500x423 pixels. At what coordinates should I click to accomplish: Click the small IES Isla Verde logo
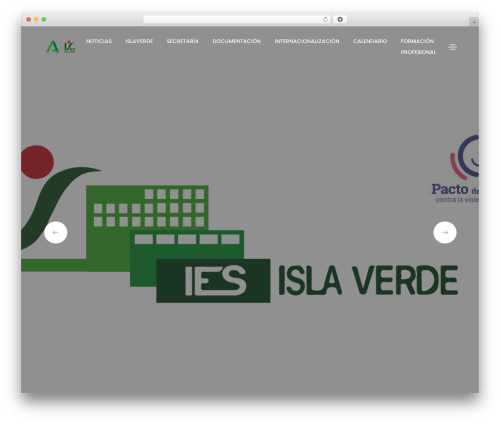coord(69,47)
